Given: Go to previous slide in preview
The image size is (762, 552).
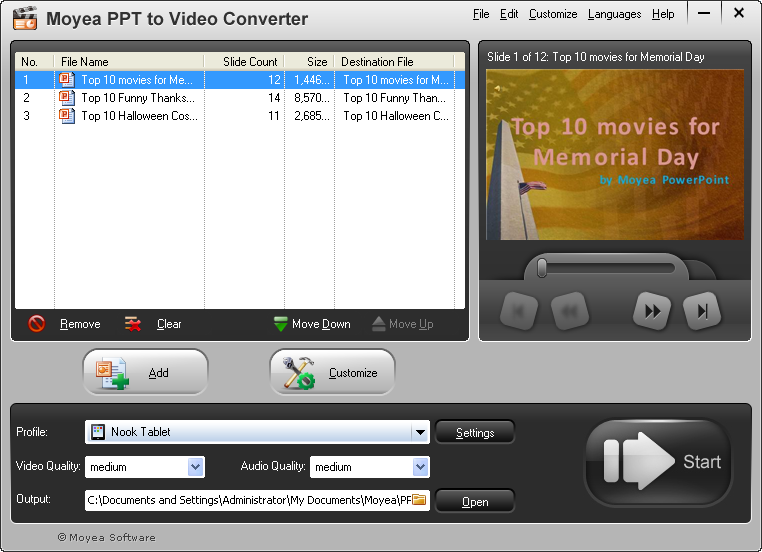Looking at the screenshot, I should tap(570, 311).
